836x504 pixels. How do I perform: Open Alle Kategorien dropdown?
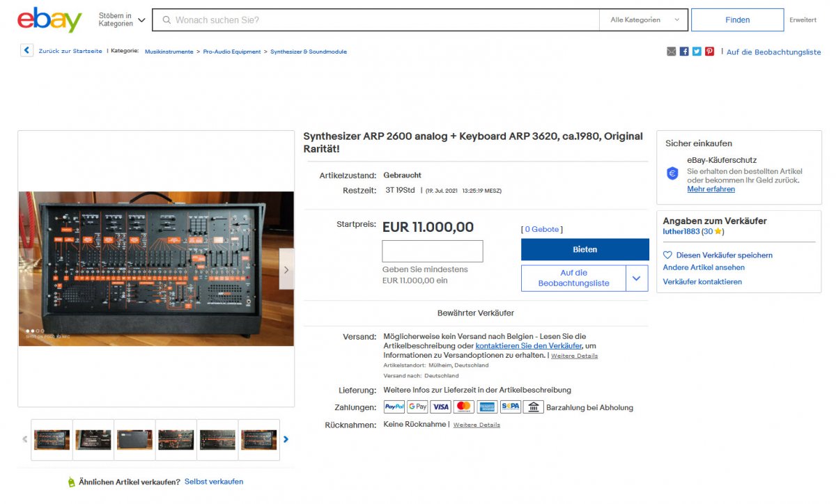pyautogui.click(x=644, y=19)
